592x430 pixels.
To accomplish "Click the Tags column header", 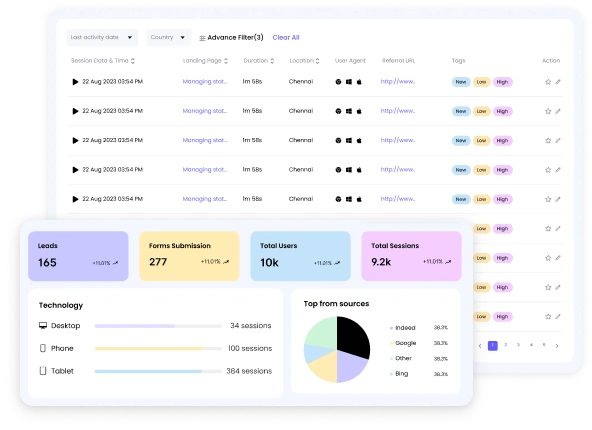I will tap(458, 60).
